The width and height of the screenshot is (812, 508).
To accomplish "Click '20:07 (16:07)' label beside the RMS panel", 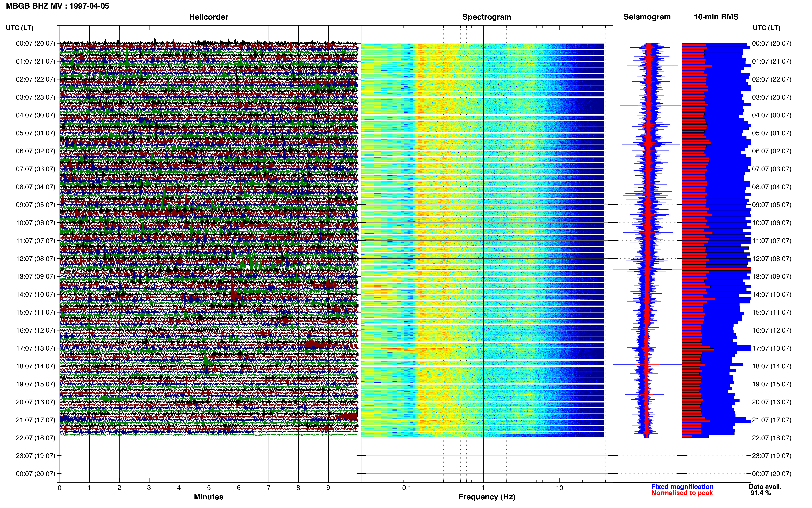I will coord(772,402).
